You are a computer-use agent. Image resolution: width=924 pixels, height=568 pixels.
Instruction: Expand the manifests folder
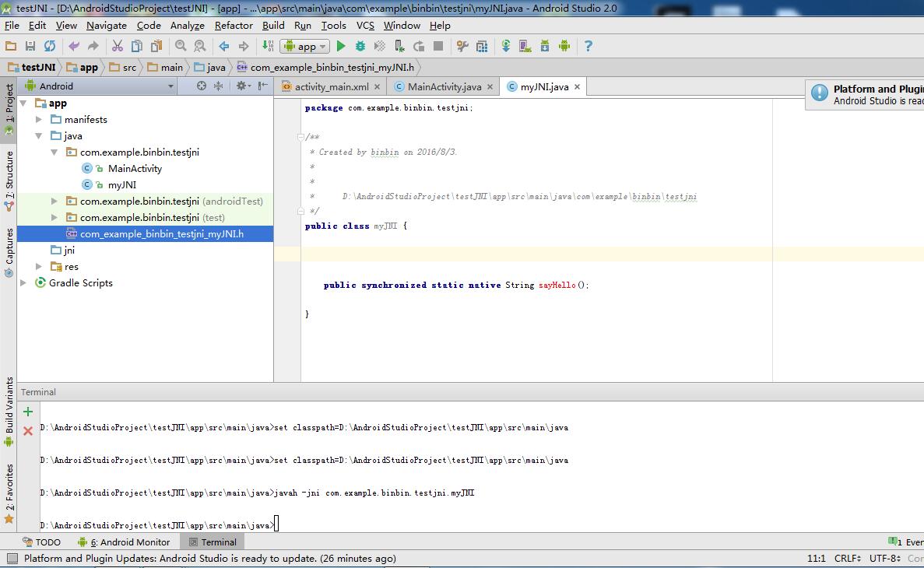pos(39,120)
